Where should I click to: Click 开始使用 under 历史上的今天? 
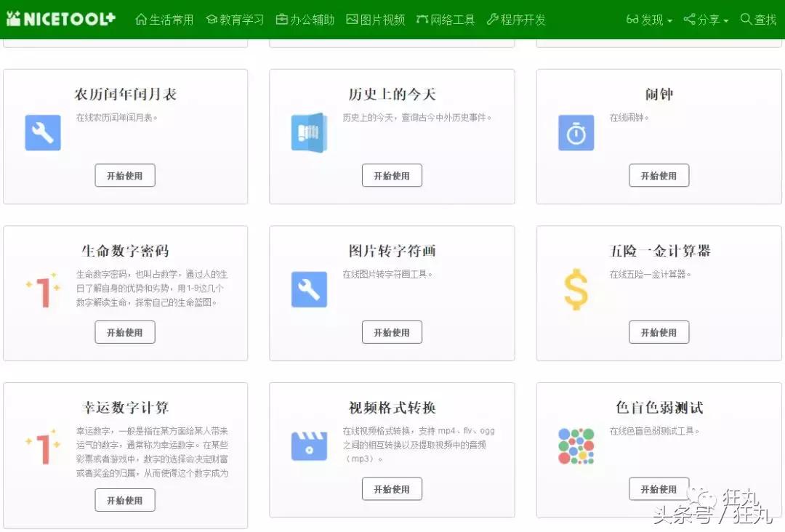[392, 175]
